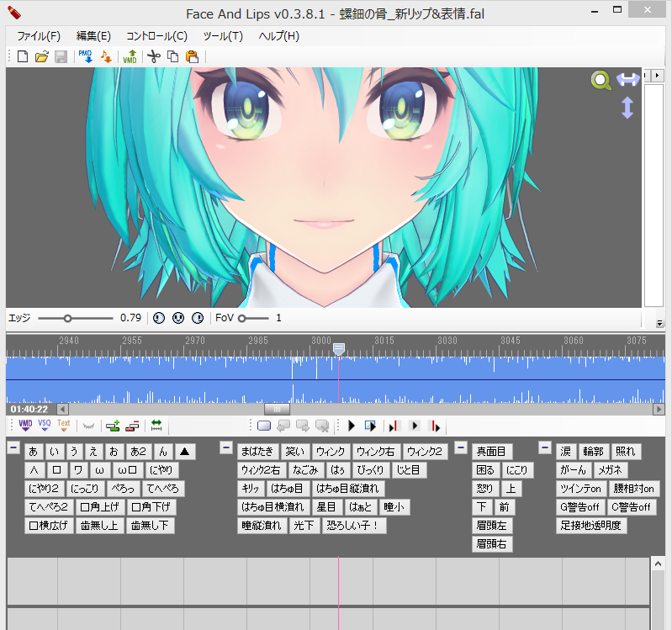Collapse the lip morph group
The width and height of the screenshot is (672, 630).
pyautogui.click(x=13, y=448)
